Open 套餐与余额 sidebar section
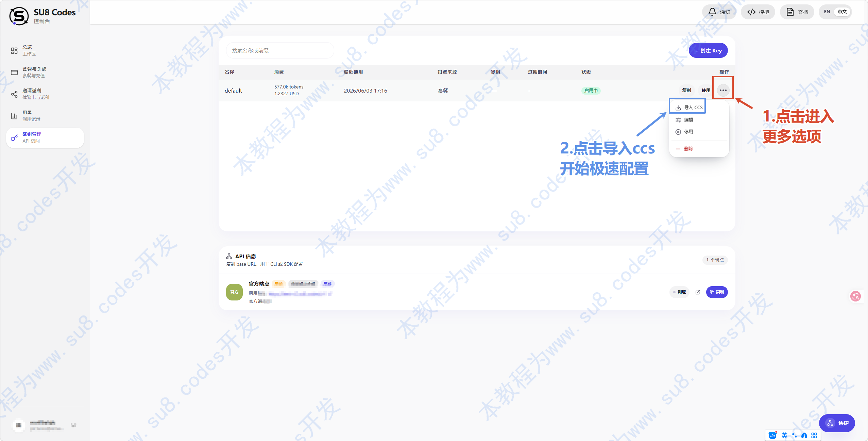868x441 pixels. [45, 72]
